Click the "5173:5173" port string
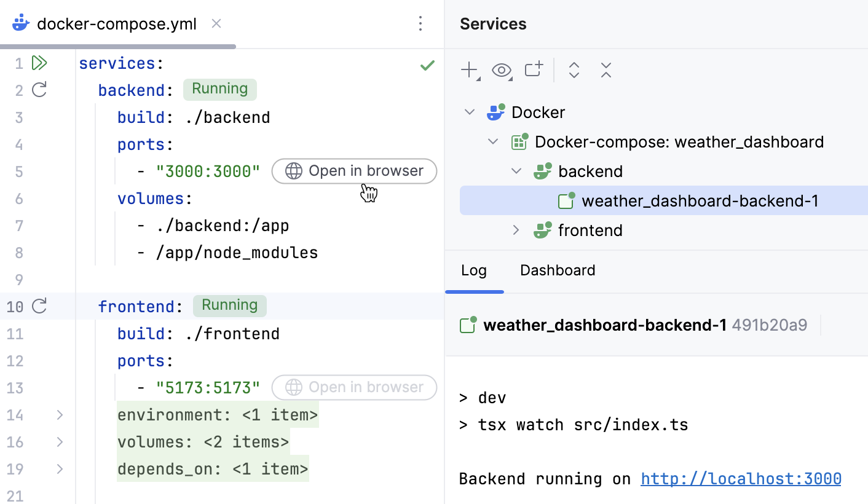This screenshot has height=504, width=868. (x=208, y=388)
